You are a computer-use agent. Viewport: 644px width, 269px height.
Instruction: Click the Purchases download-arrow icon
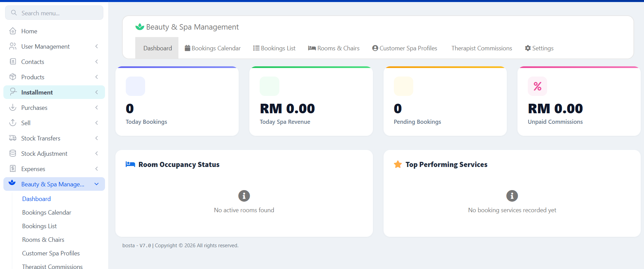click(x=13, y=107)
